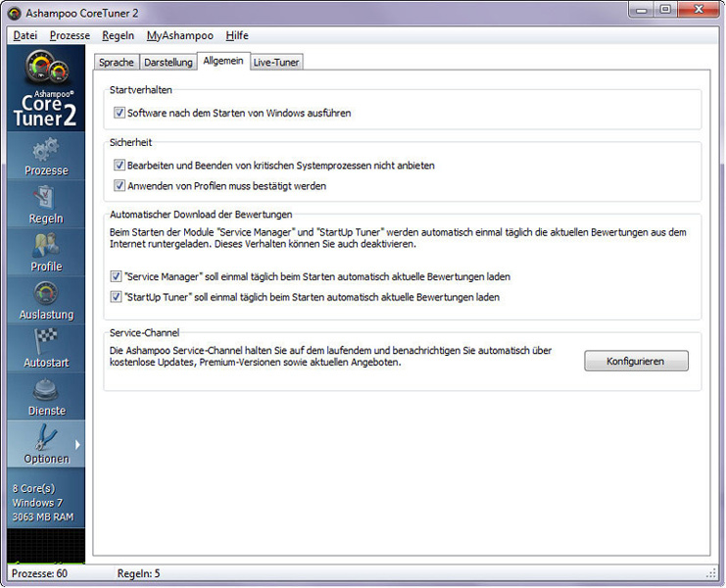Open the Auslastung gauge icon in sidebar
The image size is (726, 588).
pyautogui.click(x=45, y=294)
